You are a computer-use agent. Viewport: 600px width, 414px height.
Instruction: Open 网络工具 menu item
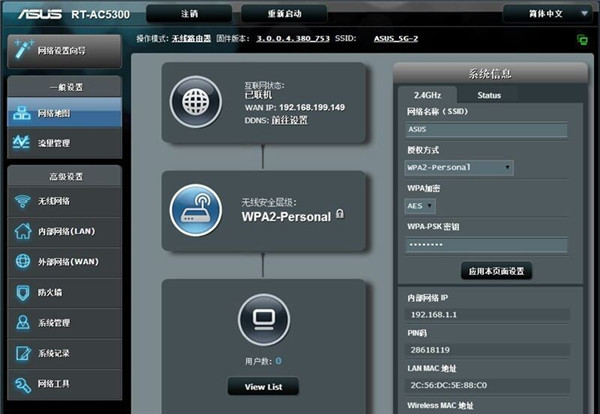click(64, 384)
